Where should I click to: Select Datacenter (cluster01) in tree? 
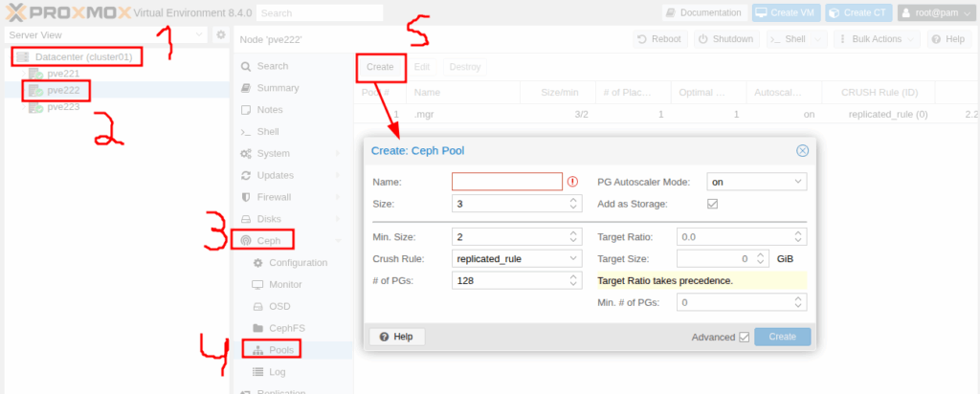[x=84, y=56]
